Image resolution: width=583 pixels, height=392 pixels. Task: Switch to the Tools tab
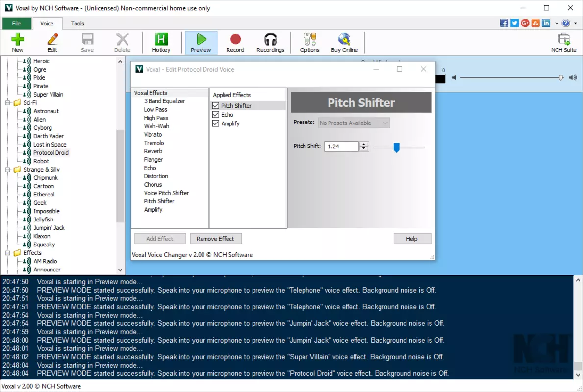(77, 24)
